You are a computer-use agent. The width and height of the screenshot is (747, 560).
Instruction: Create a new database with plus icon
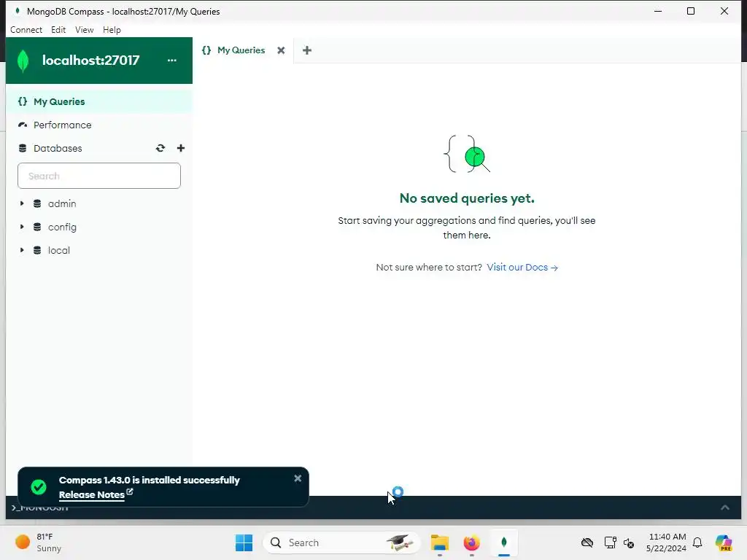tap(181, 148)
